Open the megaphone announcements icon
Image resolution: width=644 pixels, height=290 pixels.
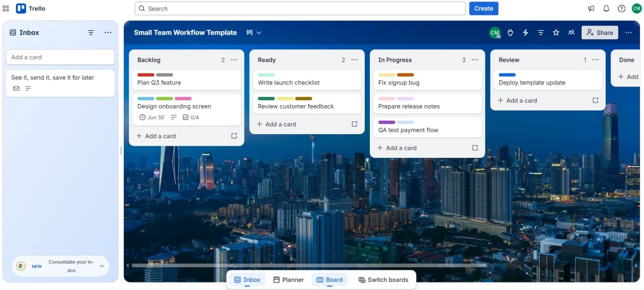pyautogui.click(x=591, y=9)
